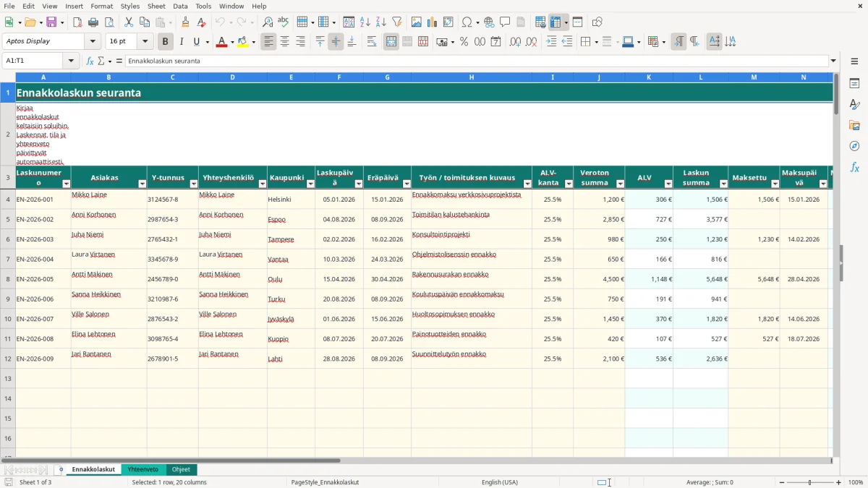Click the Insert Hyperlink icon
The width and height of the screenshot is (868, 488).
489,22
